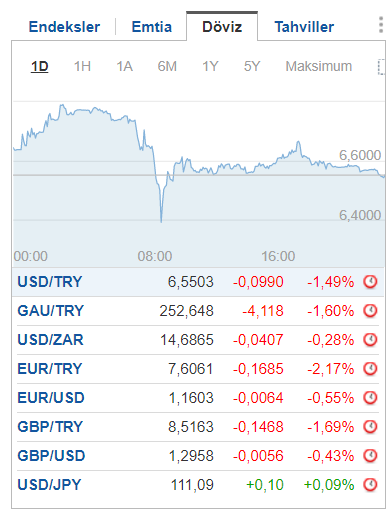Open the EUR/USD pair link

(x=51, y=398)
